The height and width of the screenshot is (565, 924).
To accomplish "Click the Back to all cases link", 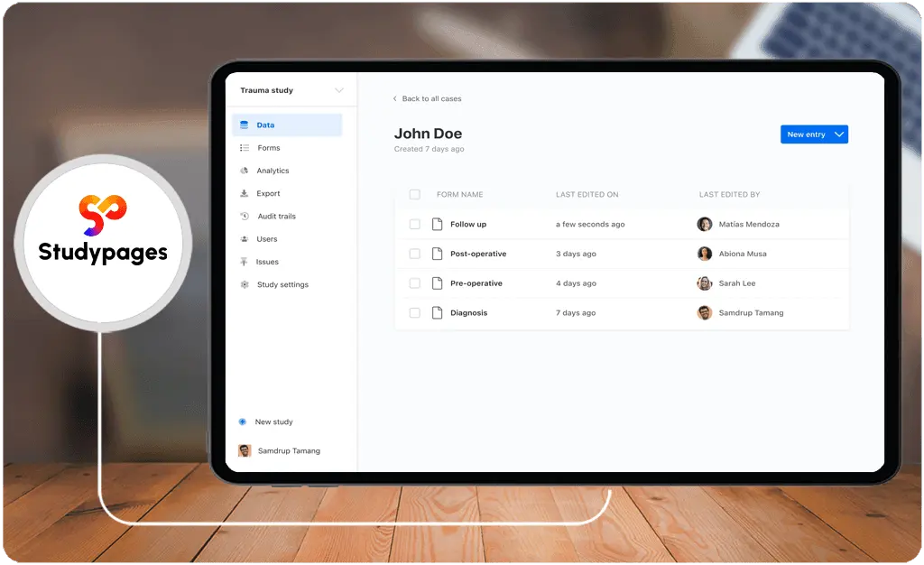I will (431, 99).
